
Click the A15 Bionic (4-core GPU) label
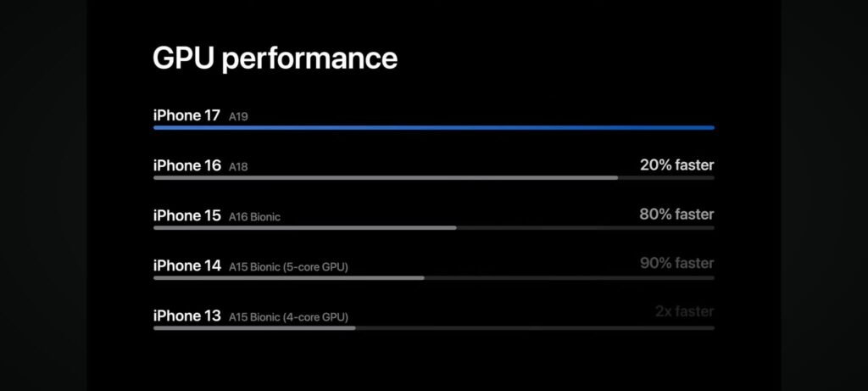(288, 317)
